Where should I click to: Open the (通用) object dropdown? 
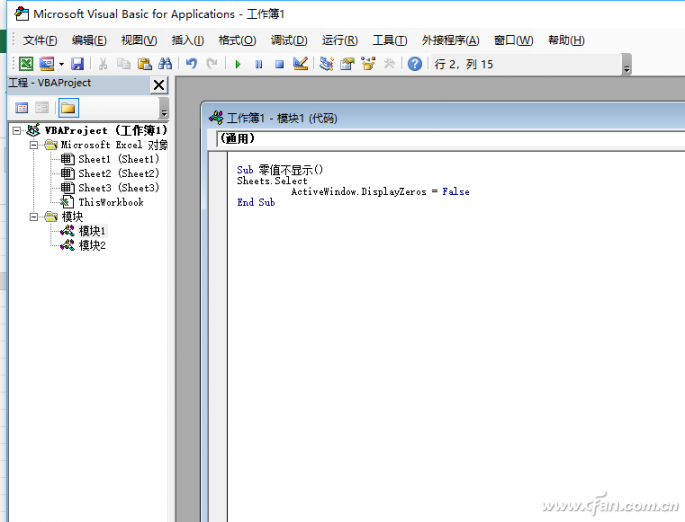tap(451, 139)
